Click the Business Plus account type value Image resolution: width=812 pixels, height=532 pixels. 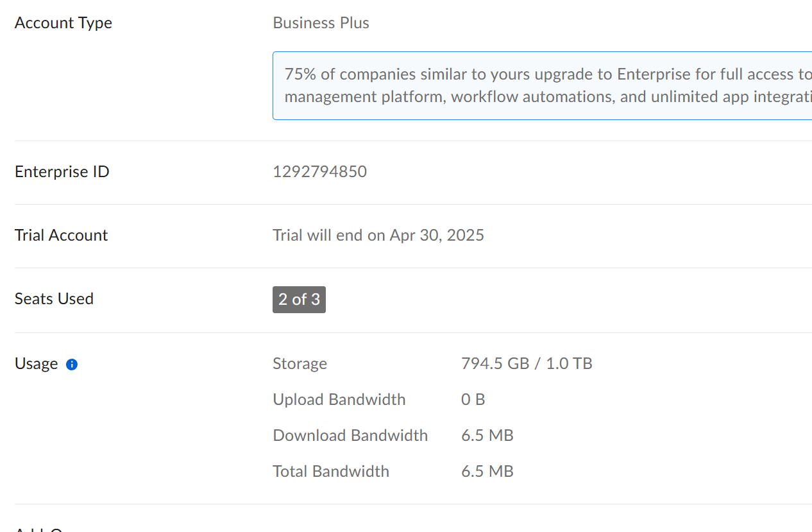coord(321,23)
